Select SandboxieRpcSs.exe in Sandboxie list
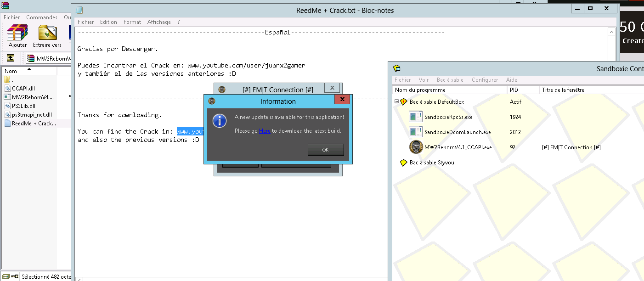The image size is (644, 281). (448, 117)
